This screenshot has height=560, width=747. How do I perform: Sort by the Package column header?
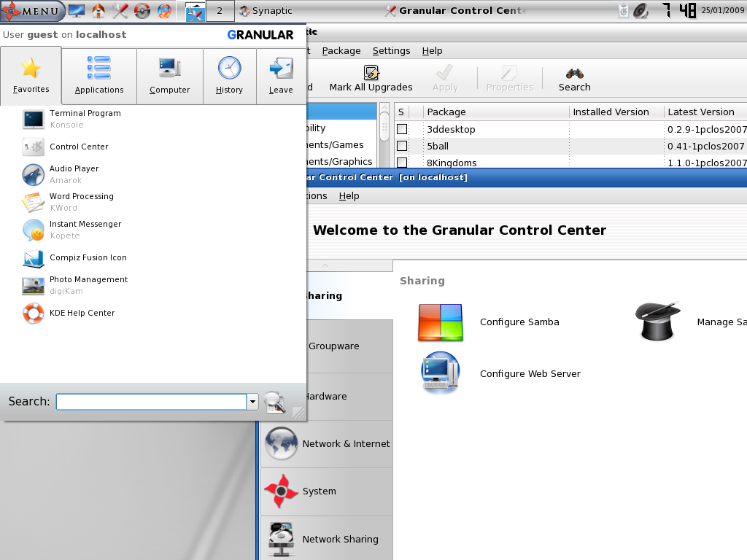click(x=496, y=112)
